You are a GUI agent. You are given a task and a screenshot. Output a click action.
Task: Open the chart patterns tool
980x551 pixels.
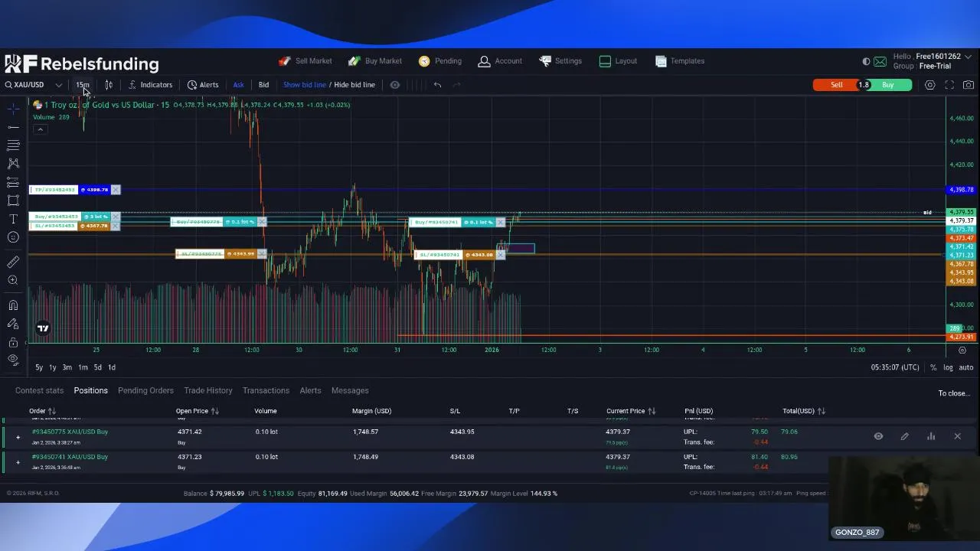coord(13,163)
